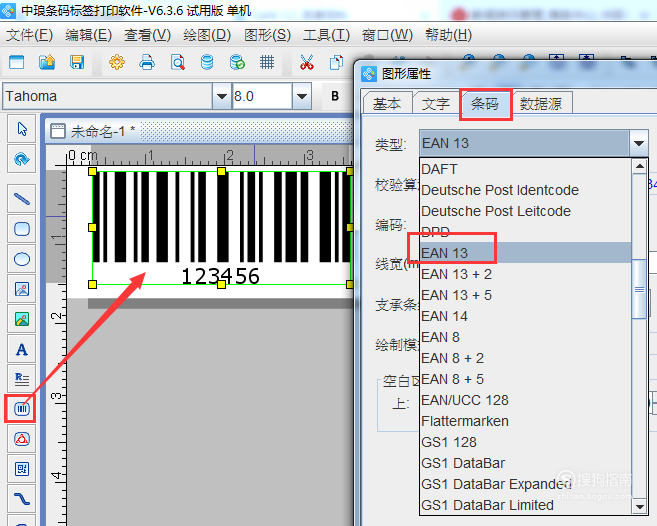Open the 绘图(D) menu
657x526 pixels.
tap(207, 35)
